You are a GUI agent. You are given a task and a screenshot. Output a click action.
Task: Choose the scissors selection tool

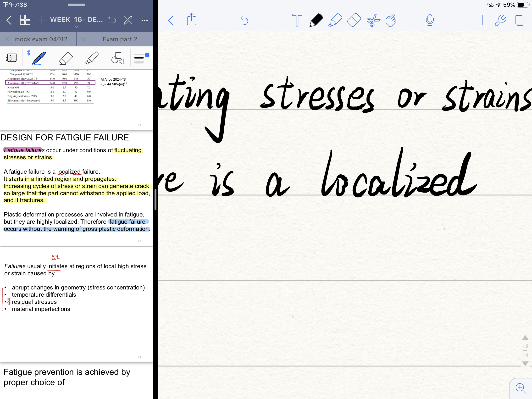373,20
